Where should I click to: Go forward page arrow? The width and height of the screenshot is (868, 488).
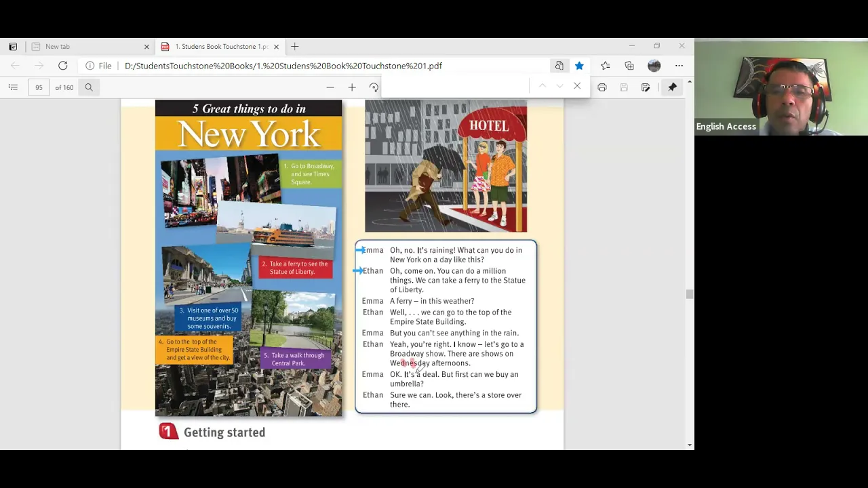(x=39, y=66)
